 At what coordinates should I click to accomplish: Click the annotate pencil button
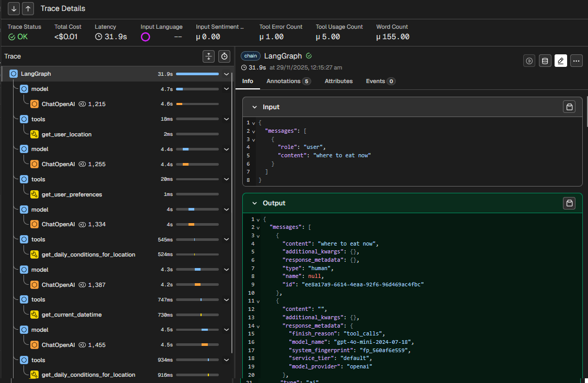(x=561, y=61)
